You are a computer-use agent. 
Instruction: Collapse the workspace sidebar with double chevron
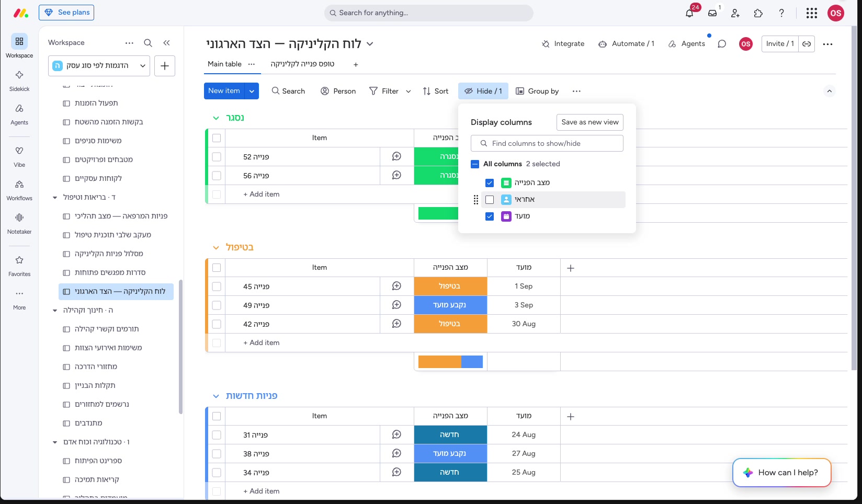click(x=166, y=43)
